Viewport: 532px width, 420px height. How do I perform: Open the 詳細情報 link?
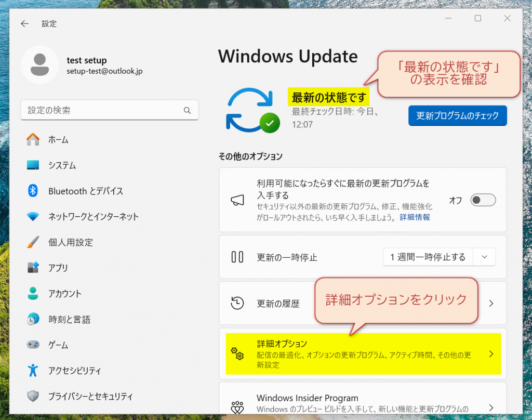click(x=414, y=217)
